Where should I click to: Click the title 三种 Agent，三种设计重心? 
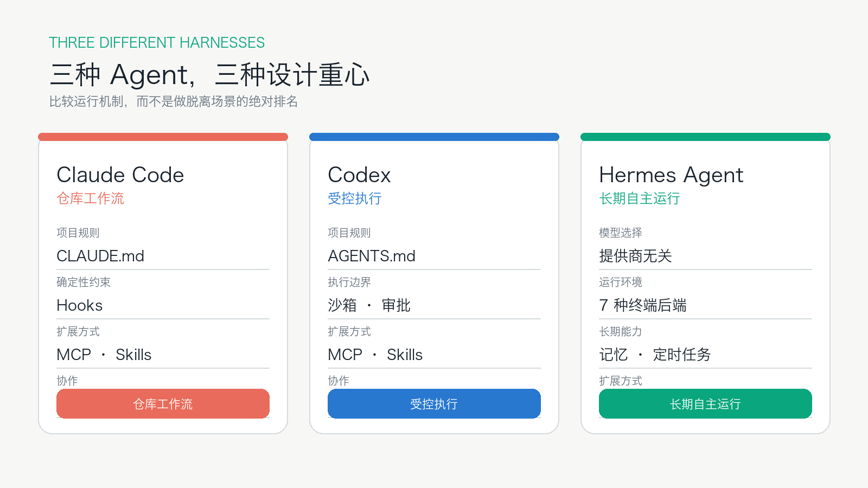(x=209, y=74)
